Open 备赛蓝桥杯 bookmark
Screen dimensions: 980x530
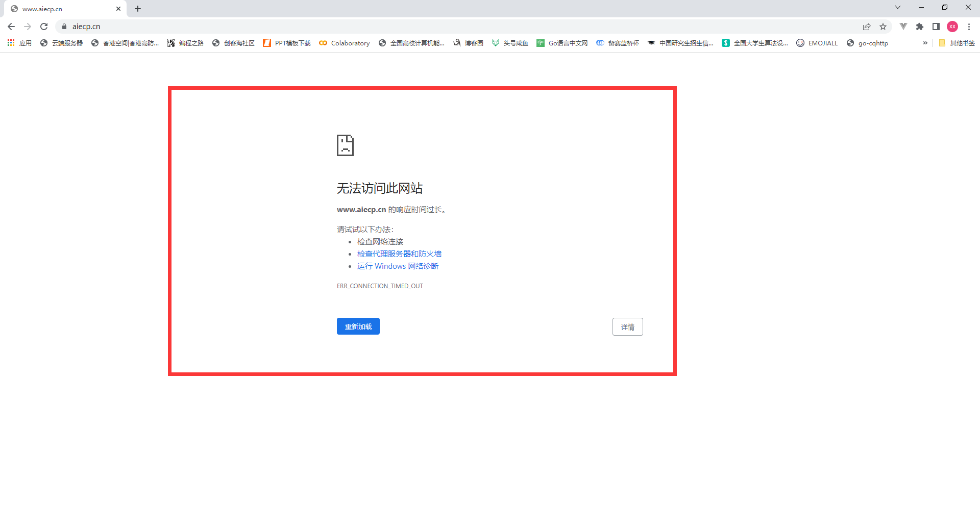618,43
